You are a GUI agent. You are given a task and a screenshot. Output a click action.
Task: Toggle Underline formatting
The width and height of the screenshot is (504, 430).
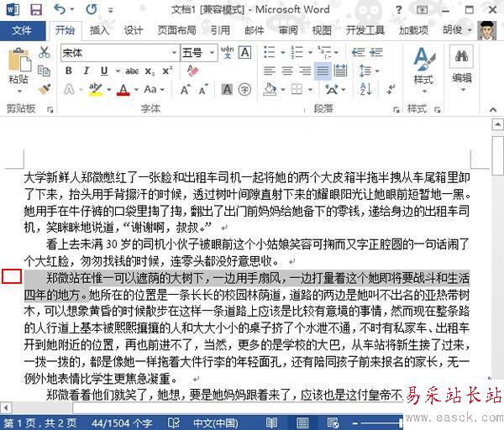[x=104, y=71]
